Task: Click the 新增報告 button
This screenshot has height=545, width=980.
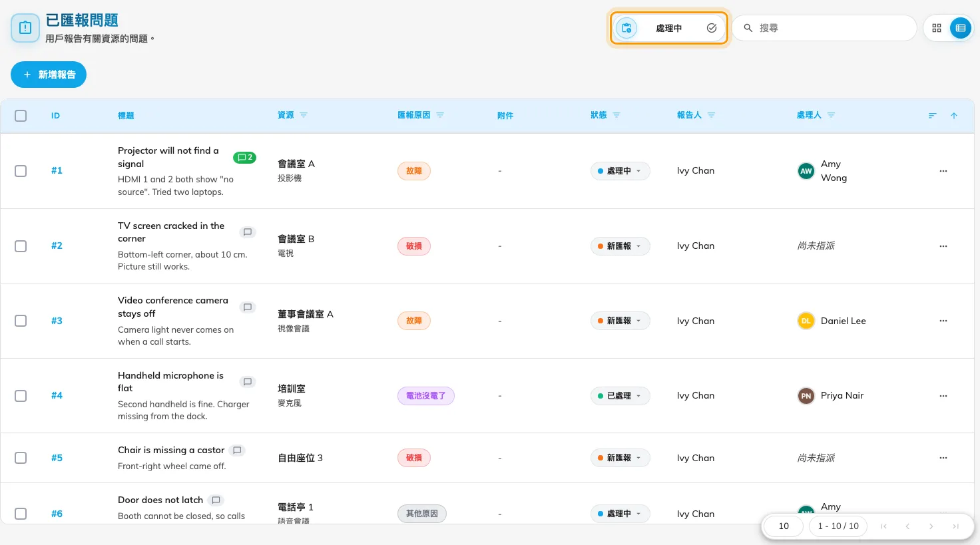Action: (x=49, y=75)
